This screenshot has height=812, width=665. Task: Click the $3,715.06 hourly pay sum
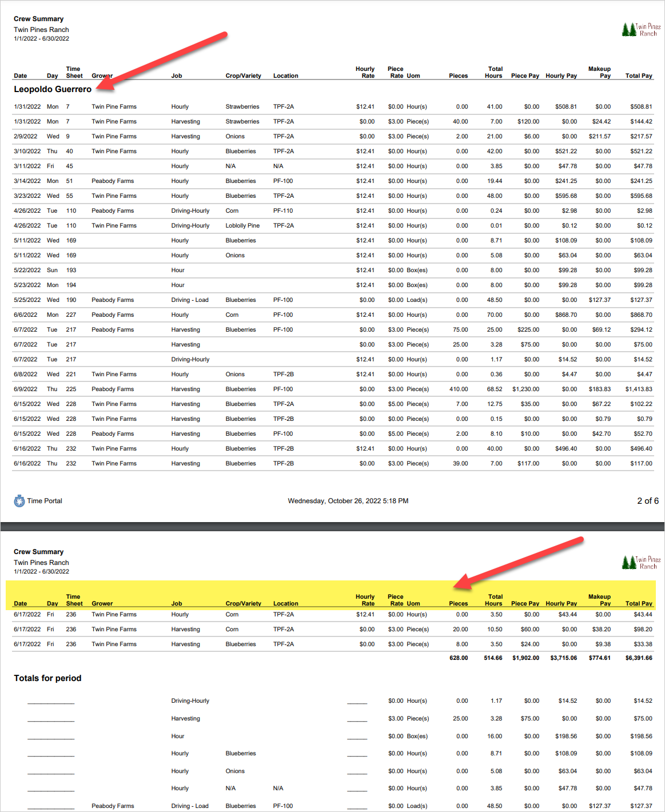click(x=564, y=658)
